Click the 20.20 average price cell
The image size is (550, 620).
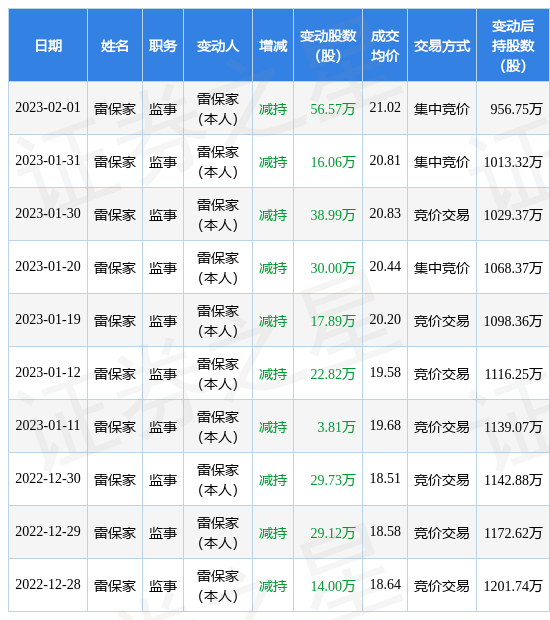(385, 319)
